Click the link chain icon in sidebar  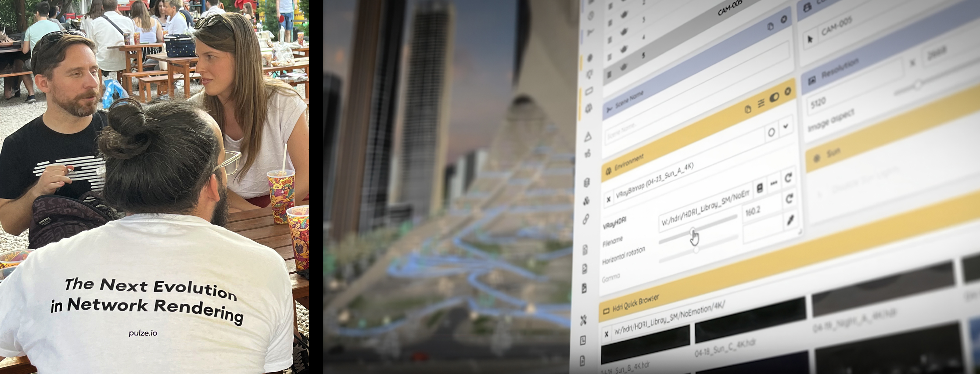(x=586, y=219)
